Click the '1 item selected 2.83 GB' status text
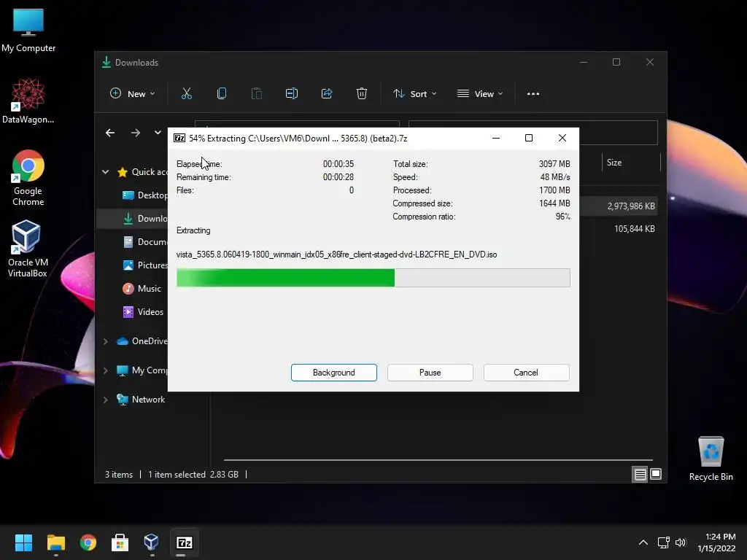 pos(193,474)
